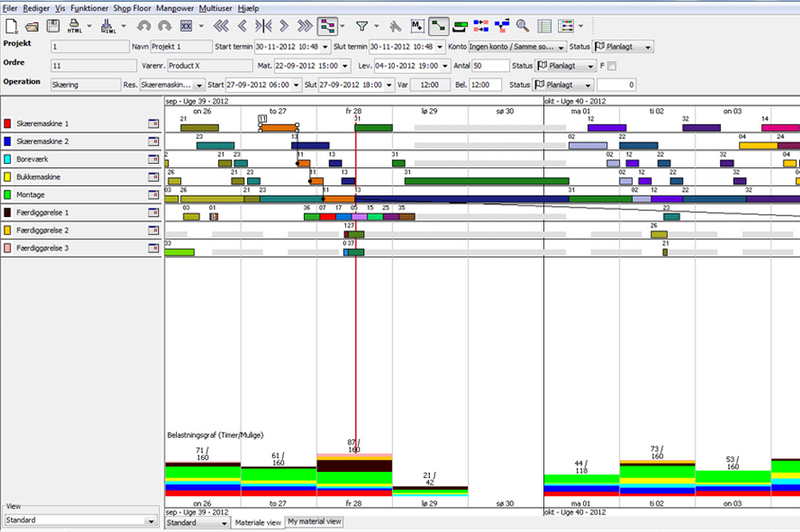Open the Funktioner menu

point(89,8)
